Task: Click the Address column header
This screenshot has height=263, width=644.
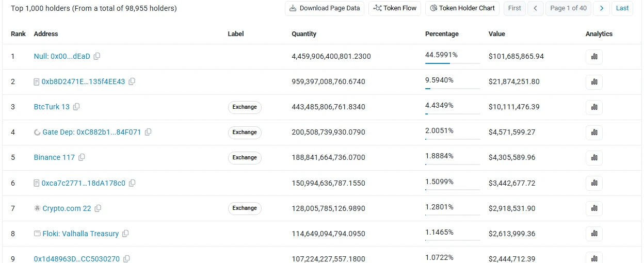Action: pyautogui.click(x=46, y=34)
